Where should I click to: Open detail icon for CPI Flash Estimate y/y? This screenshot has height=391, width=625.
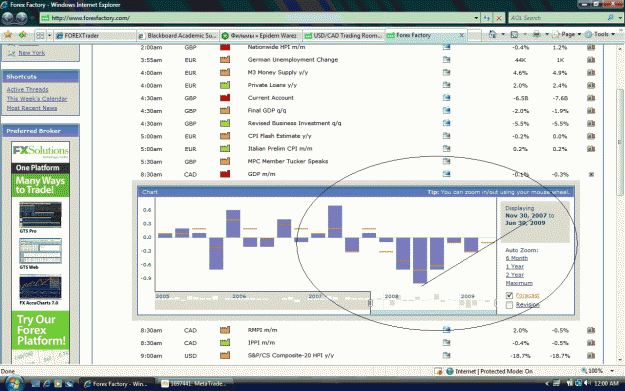(446, 136)
